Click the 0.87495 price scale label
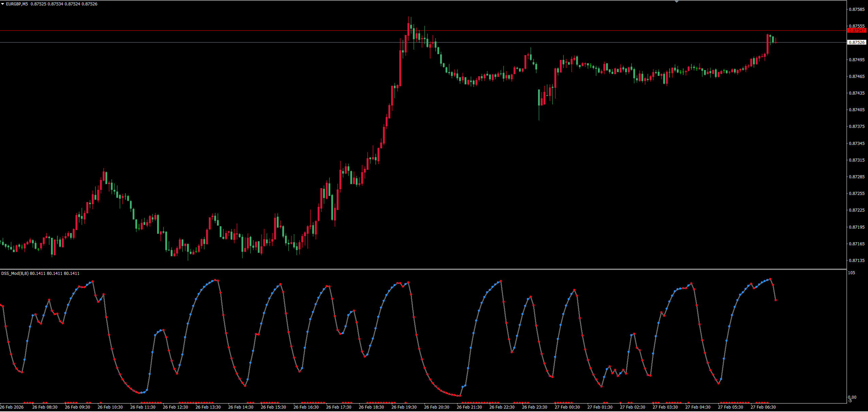868x412 pixels. (857, 60)
